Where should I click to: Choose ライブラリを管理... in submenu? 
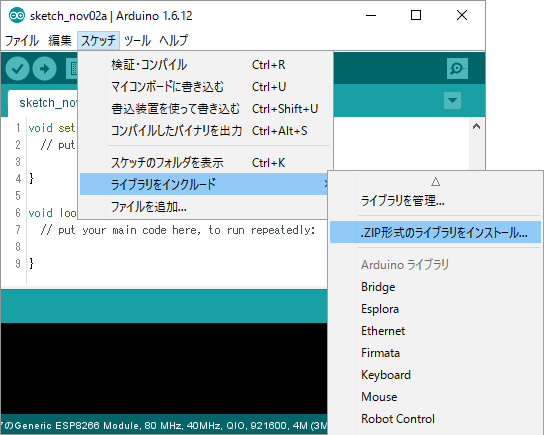point(435,201)
